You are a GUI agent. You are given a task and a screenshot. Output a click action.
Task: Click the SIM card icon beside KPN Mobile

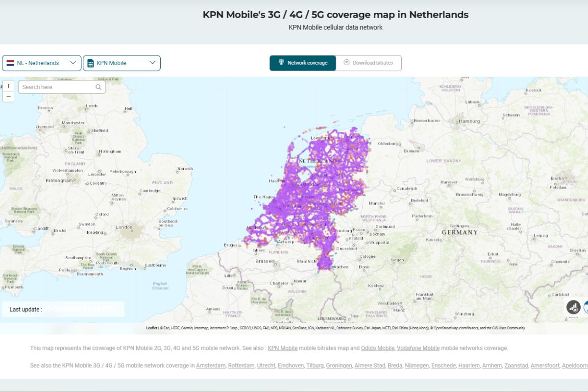click(x=91, y=63)
